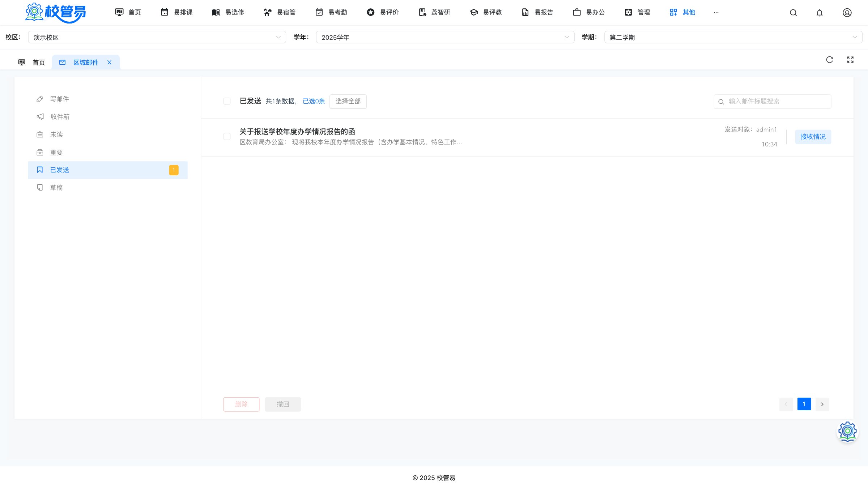
Task: Click the 选择全部 button
Action: tap(348, 102)
